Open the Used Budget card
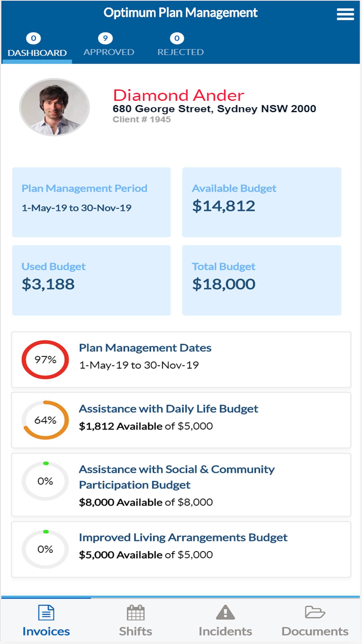The height and width of the screenshot is (644, 362). (x=91, y=280)
